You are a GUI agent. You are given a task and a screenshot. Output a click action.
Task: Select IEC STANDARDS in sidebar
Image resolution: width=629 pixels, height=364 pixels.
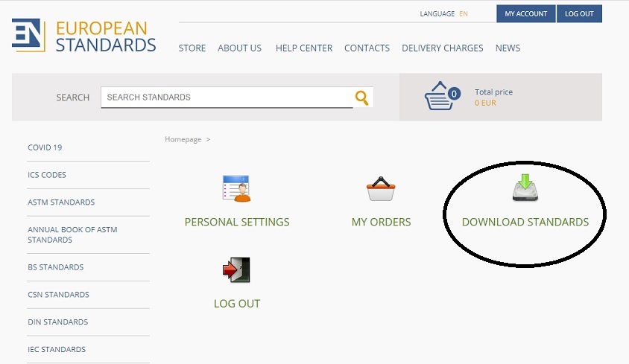57,349
